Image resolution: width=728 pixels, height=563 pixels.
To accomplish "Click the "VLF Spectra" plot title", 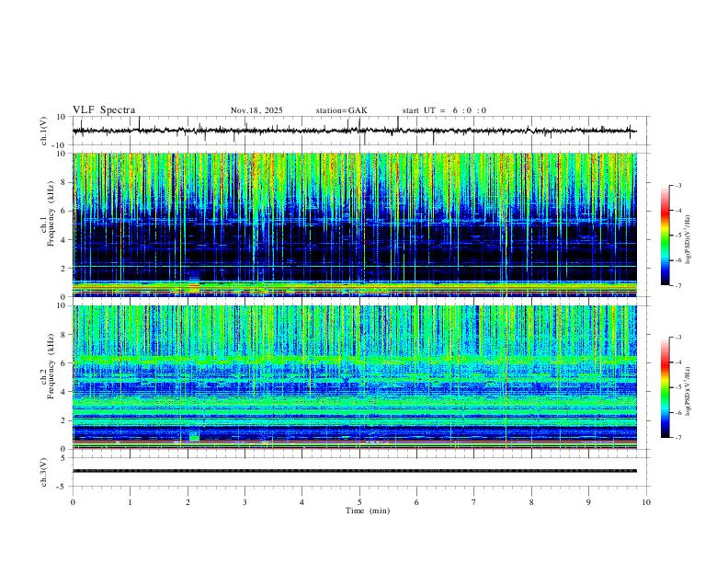I will point(104,110).
